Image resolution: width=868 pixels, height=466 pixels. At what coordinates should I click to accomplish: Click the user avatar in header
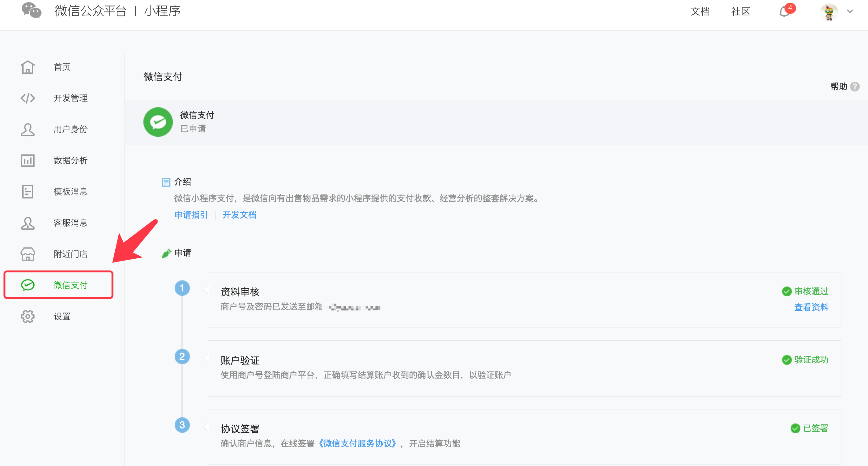(x=829, y=12)
